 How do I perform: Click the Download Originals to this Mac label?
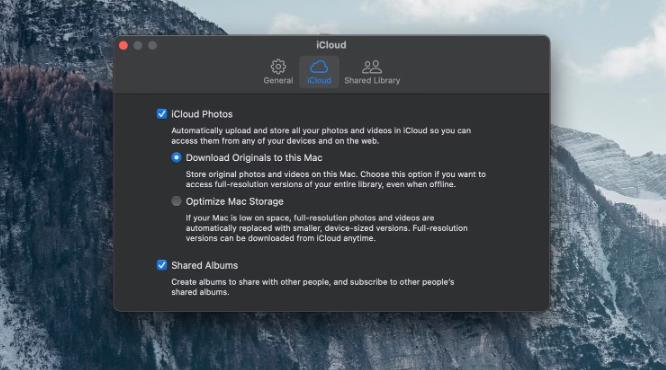254,158
